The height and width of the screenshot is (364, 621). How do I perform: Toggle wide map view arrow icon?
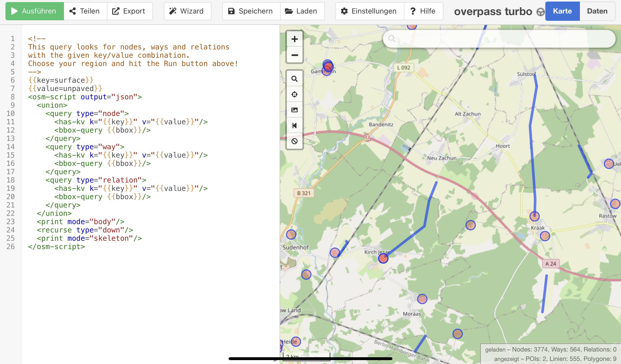point(294,126)
